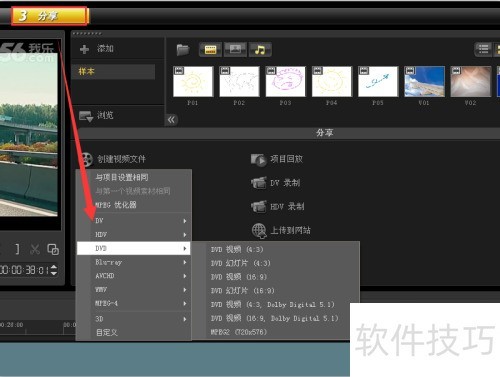Click the scissors cut clip icon
The width and height of the screenshot is (500, 377).
tap(35, 249)
